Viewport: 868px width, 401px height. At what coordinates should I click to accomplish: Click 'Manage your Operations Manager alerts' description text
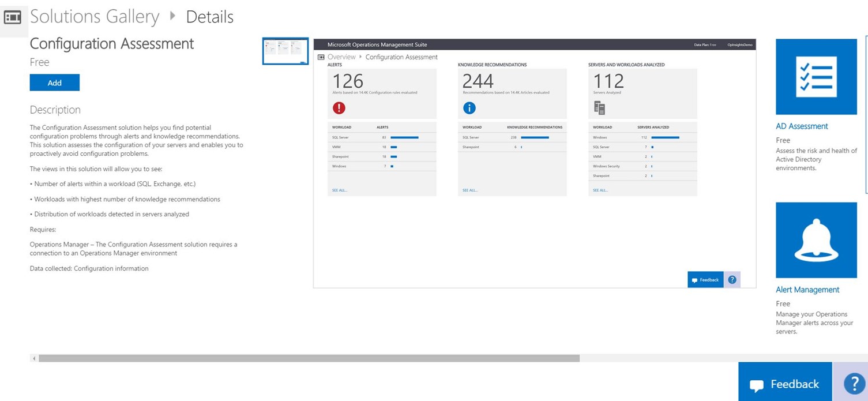coord(814,323)
